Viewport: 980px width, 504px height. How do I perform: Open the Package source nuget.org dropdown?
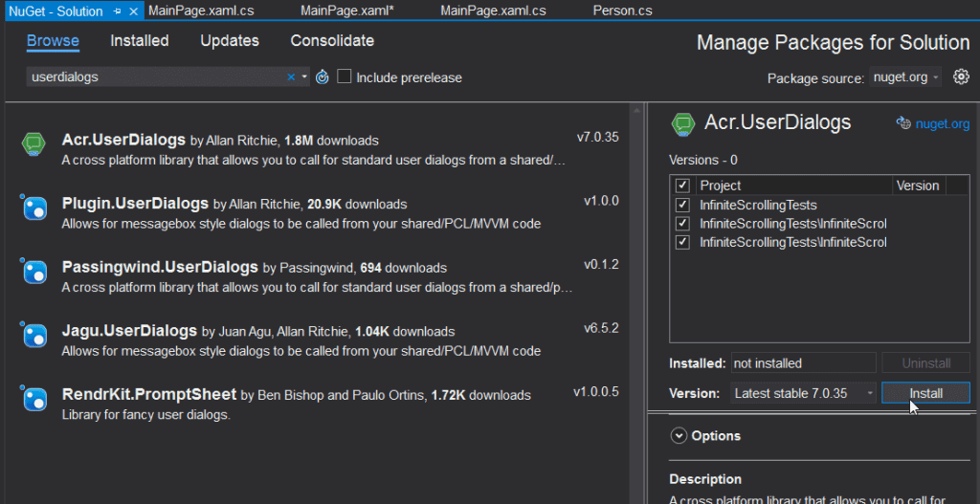click(904, 77)
